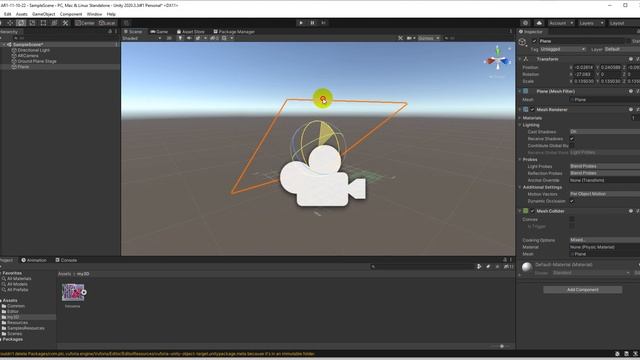Open the collaborate/services gear icon
Viewport: 640px width, 360px height.
[x=525, y=23]
